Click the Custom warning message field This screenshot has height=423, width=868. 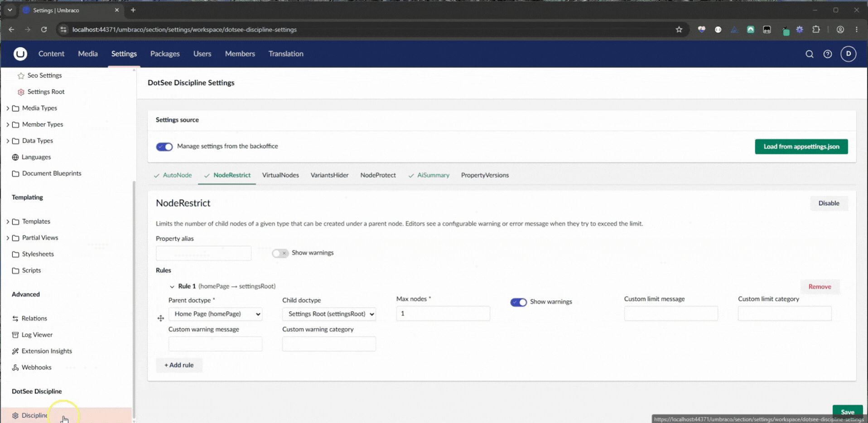click(215, 344)
